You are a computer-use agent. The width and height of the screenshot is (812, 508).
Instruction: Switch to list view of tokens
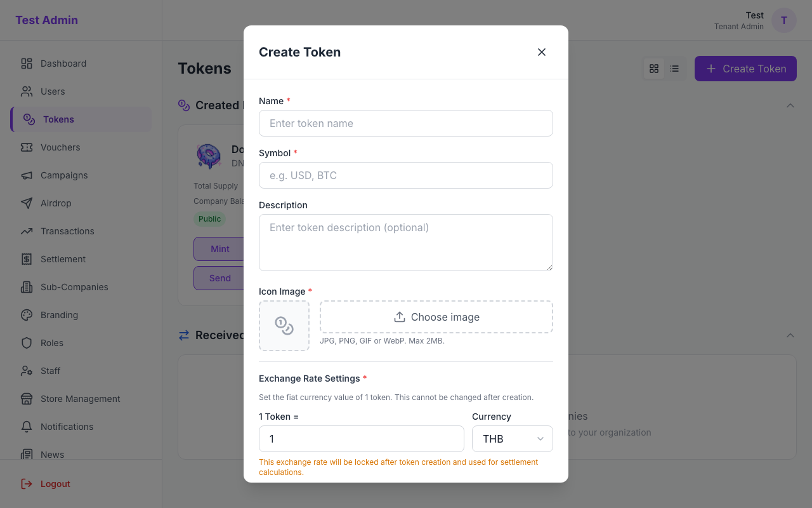point(674,68)
